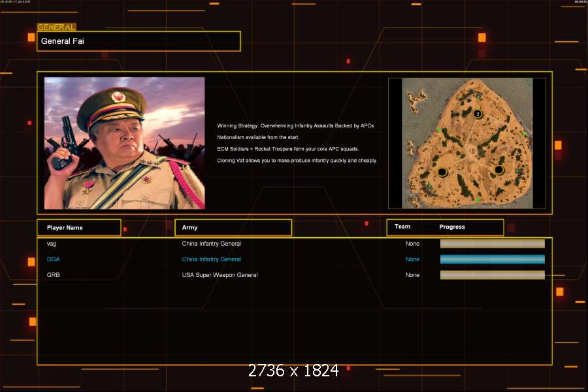Select player name GRB
Viewport: 588px width, 392px height.
[x=54, y=275]
